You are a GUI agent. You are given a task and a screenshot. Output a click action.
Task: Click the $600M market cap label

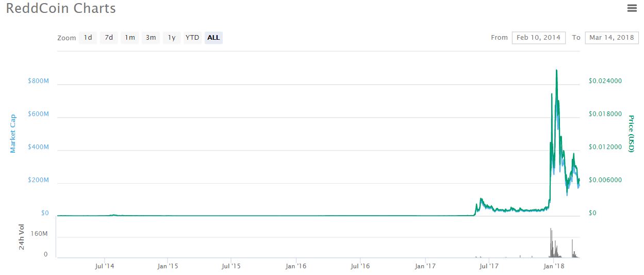pos(38,114)
